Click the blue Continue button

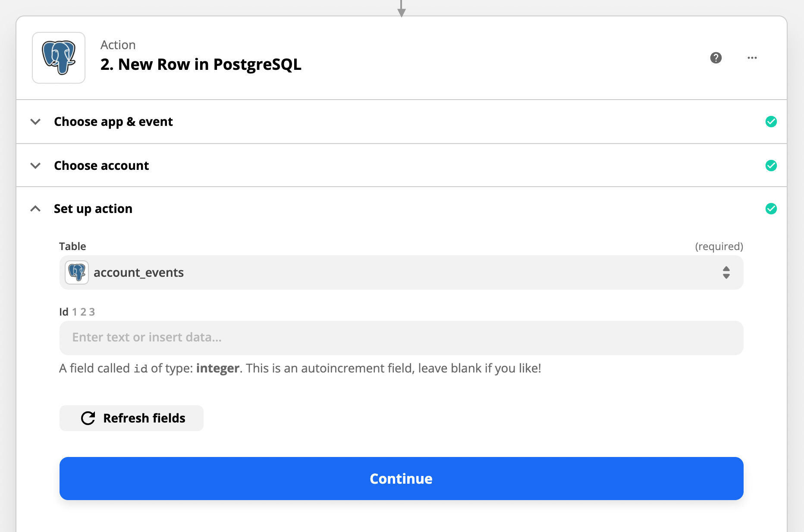pyautogui.click(x=401, y=479)
